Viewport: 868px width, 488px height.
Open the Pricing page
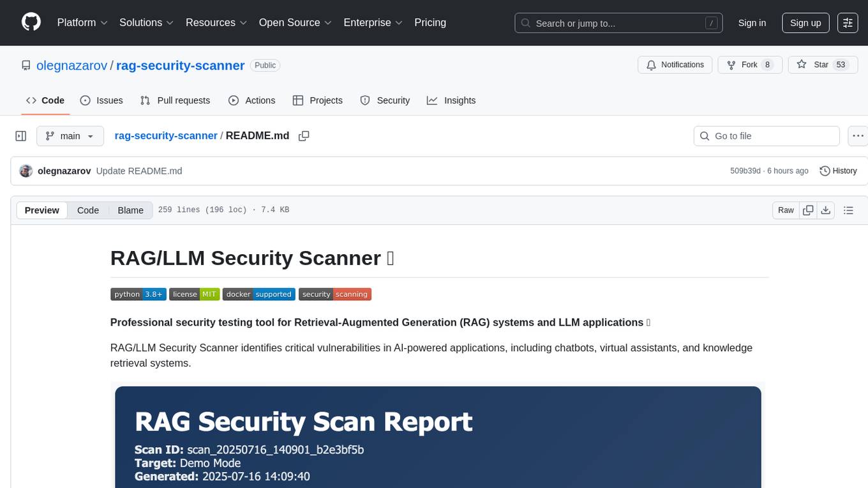click(430, 22)
